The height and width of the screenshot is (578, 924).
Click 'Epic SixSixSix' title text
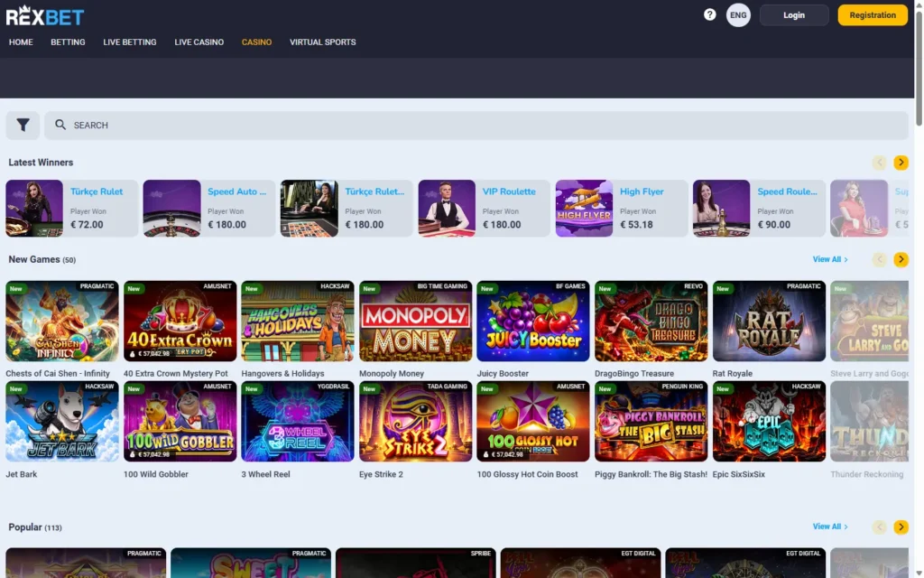739,474
